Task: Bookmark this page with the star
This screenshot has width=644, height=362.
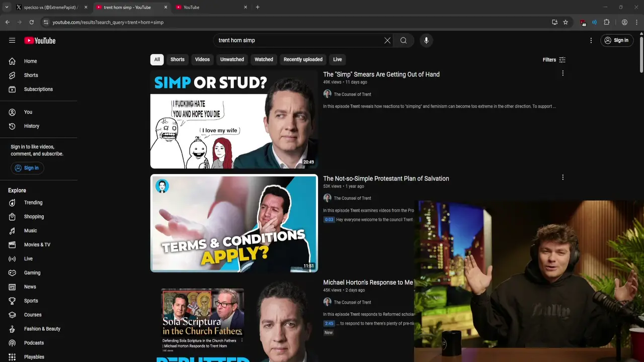Action: (x=566, y=22)
